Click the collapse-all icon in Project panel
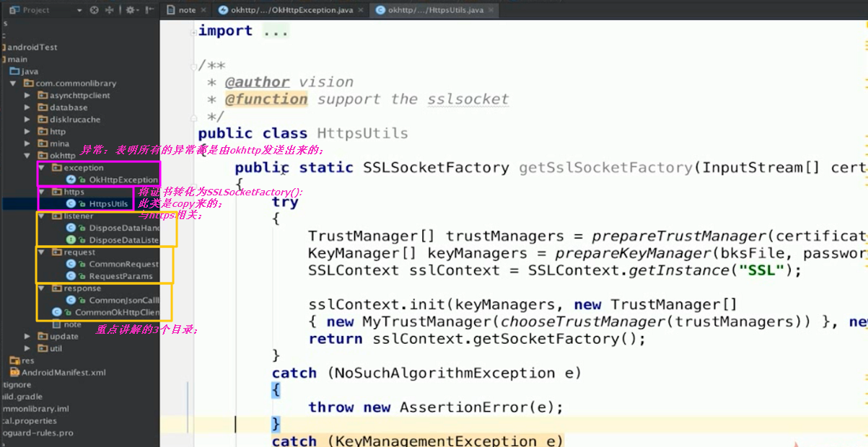This screenshot has height=447, width=868. pos(110,10)
